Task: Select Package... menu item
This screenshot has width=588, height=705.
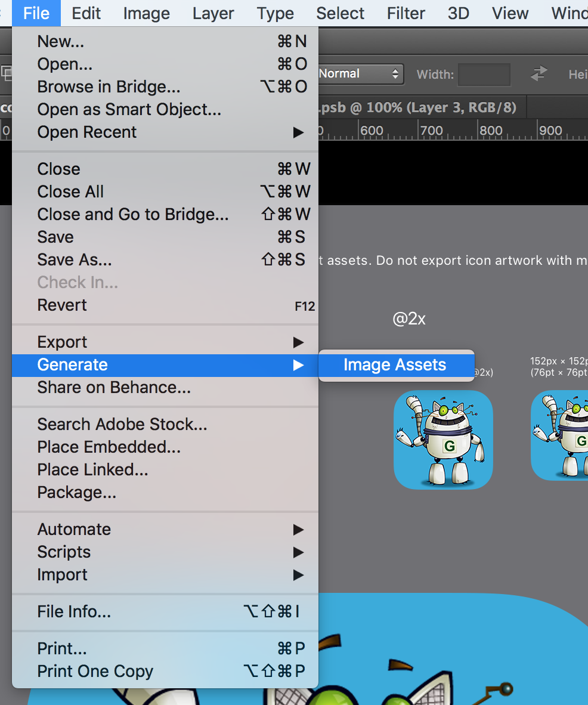Action: [x=165, y=492]
